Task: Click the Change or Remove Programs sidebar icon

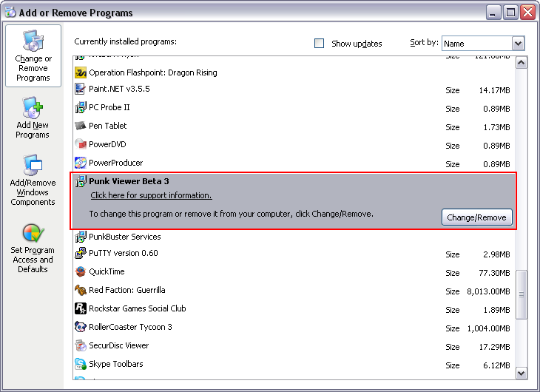Action: point(33,41)
